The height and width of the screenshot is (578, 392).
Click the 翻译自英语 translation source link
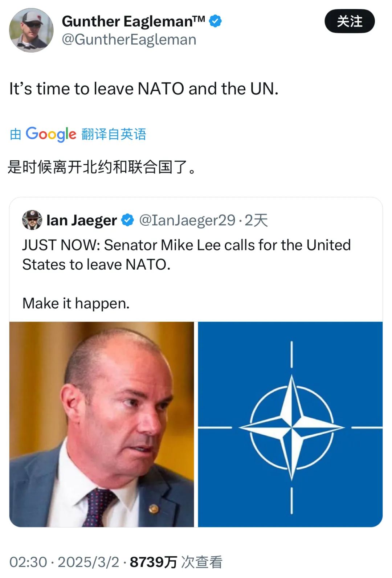tap(114, 134)
